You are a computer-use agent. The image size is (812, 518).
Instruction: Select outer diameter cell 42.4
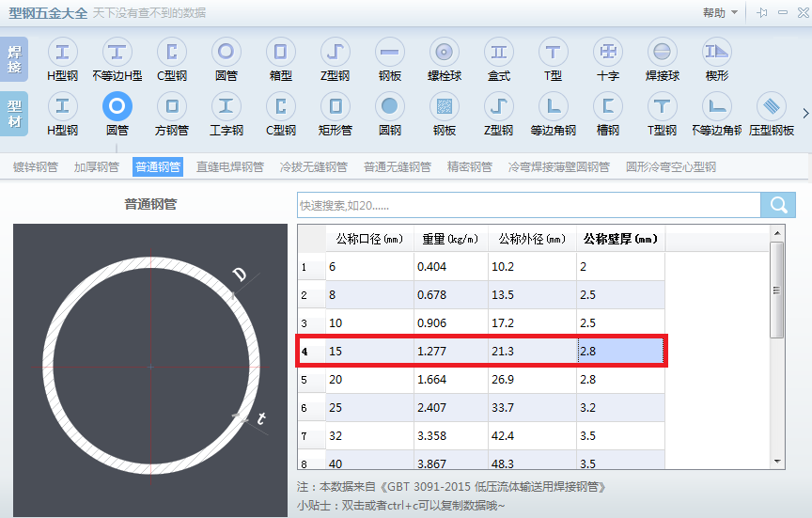[x=532, y=435]
